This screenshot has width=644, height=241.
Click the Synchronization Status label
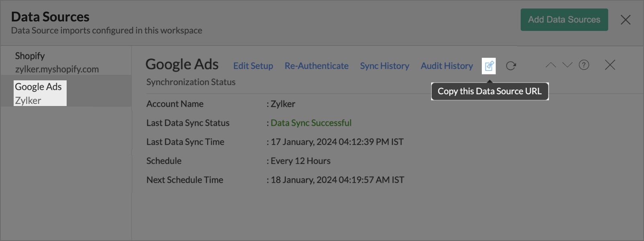(x=191, y=82)
